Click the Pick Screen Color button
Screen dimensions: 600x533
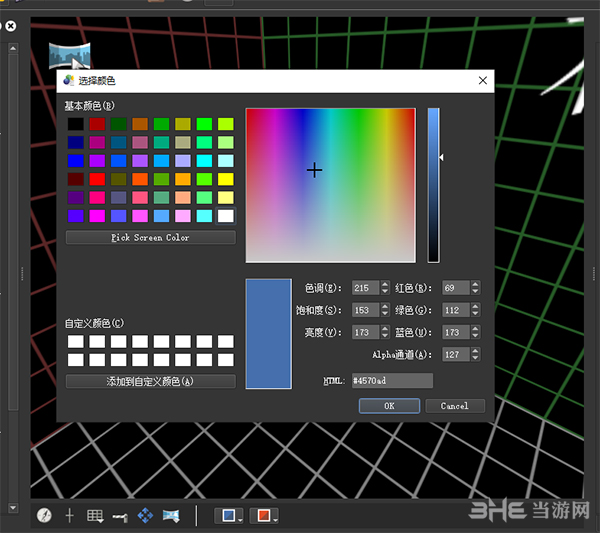coord(150,238)
